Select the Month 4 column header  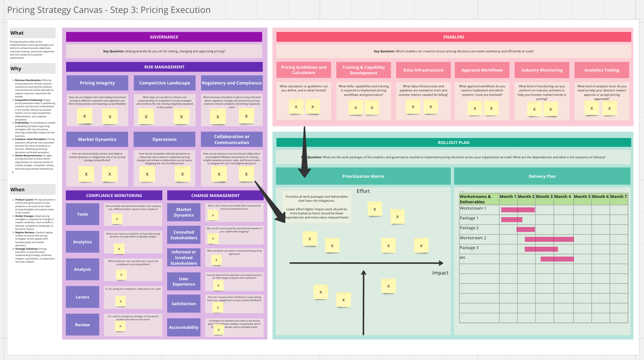pyautogui.click(x=563, y=196)
